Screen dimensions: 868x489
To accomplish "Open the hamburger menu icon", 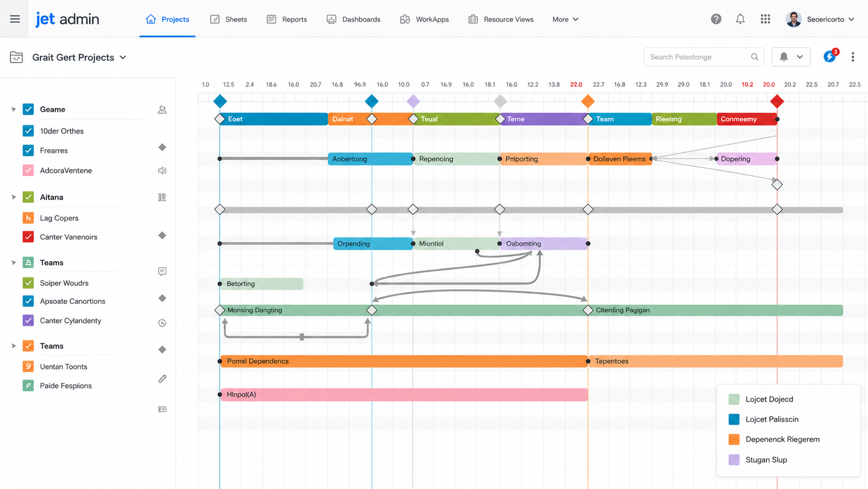I will [15, 19].
